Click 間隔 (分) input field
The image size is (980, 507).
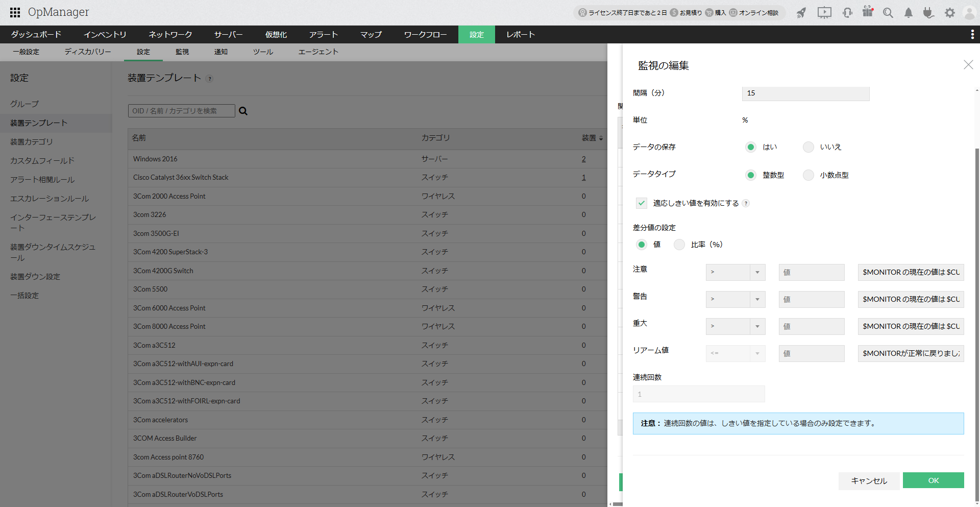click(806, 93)
